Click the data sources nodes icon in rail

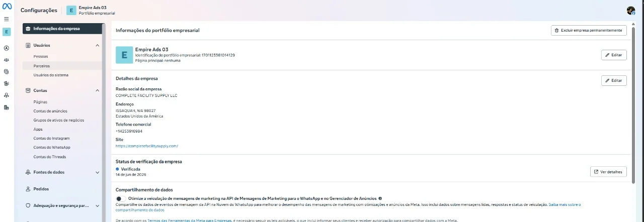tap(7, 95)
